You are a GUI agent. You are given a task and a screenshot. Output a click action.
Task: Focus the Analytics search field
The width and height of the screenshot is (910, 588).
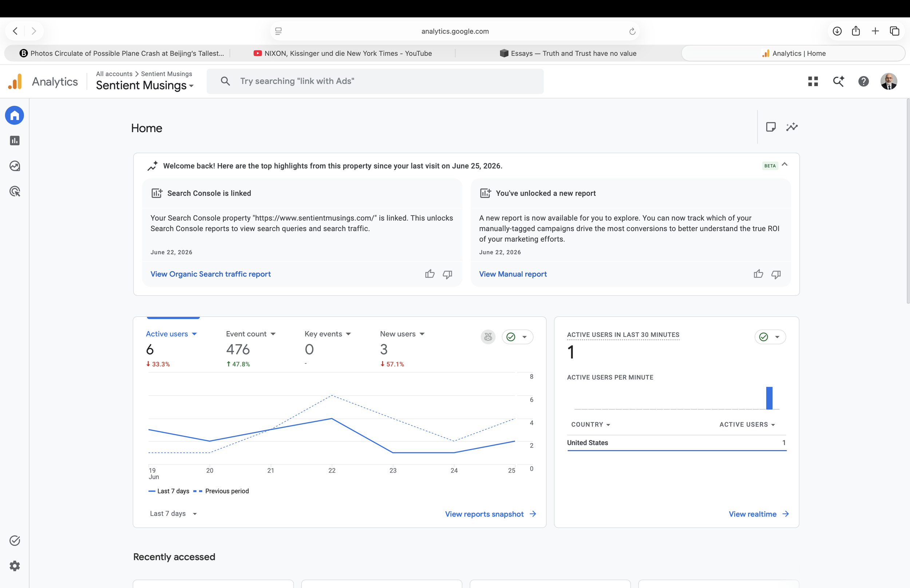point(375,82)
